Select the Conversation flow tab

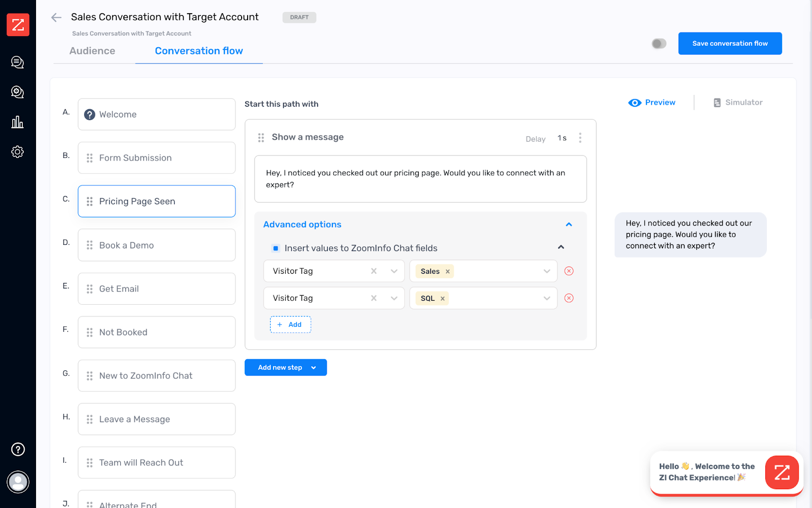point(198,50)
